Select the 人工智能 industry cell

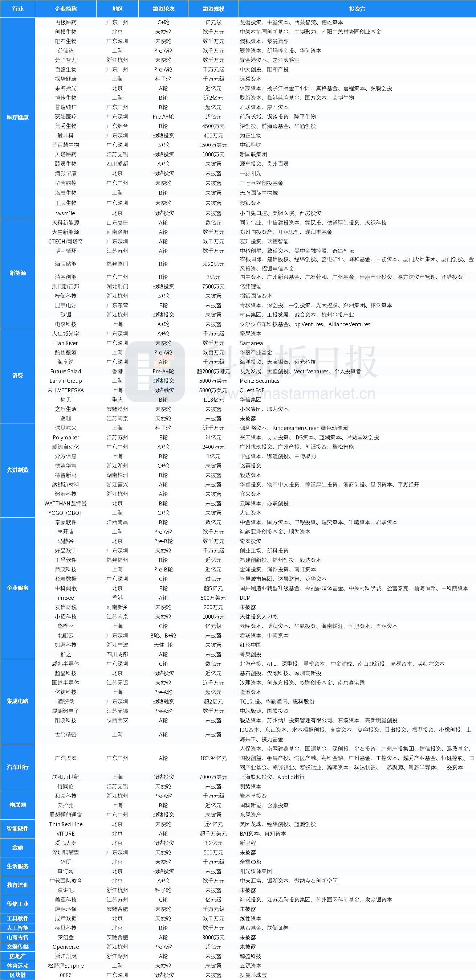pos(17,928)
